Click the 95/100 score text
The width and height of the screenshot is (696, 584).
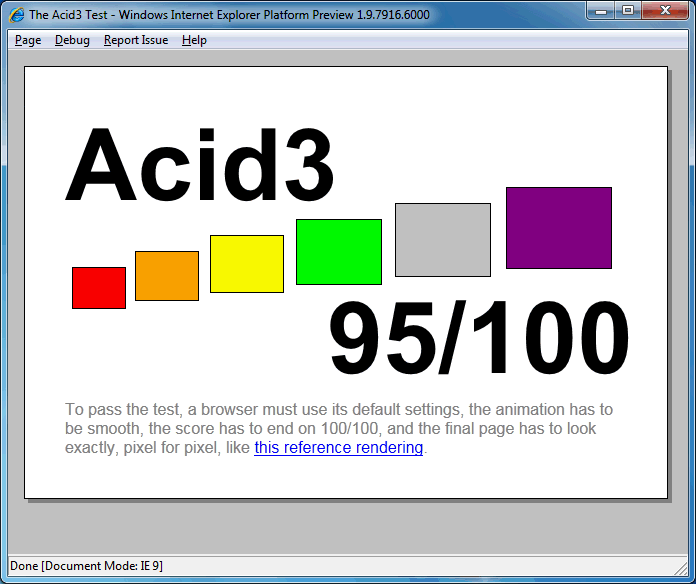point(480,342)
